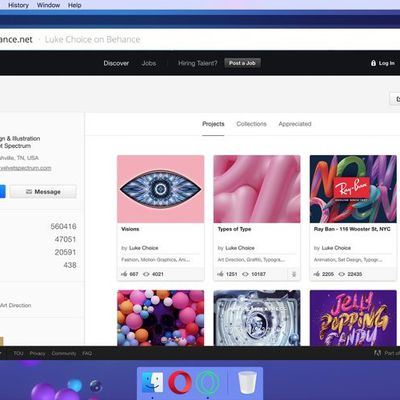
Task: Open the Ray Ban project thumbnail
Action: (x=353, y=189)
